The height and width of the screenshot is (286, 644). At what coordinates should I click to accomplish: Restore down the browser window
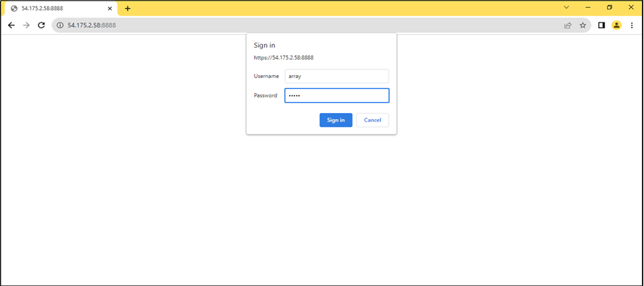tap(610, 7)
